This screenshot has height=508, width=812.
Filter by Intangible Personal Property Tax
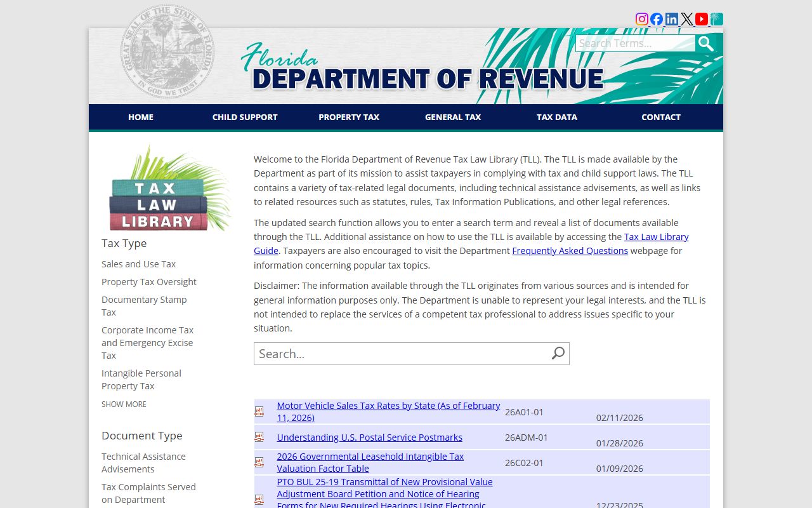[141, 380]
